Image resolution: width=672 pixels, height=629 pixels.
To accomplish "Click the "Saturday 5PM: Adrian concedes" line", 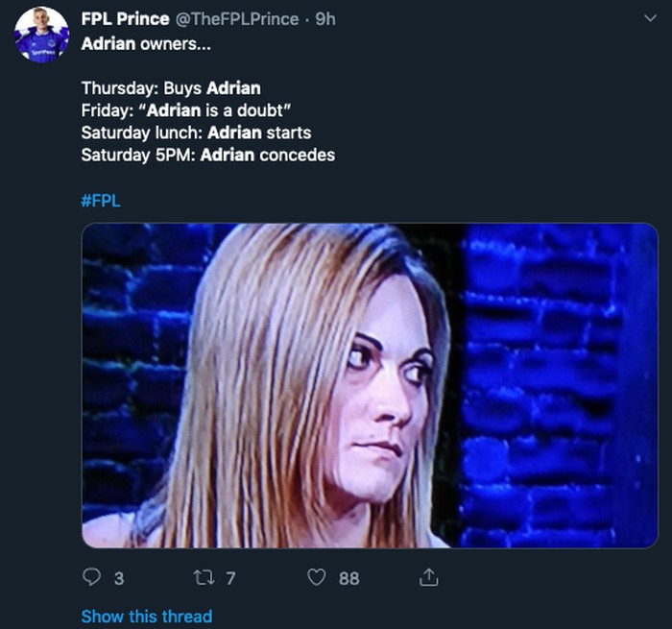I will (x=207, y=155).
